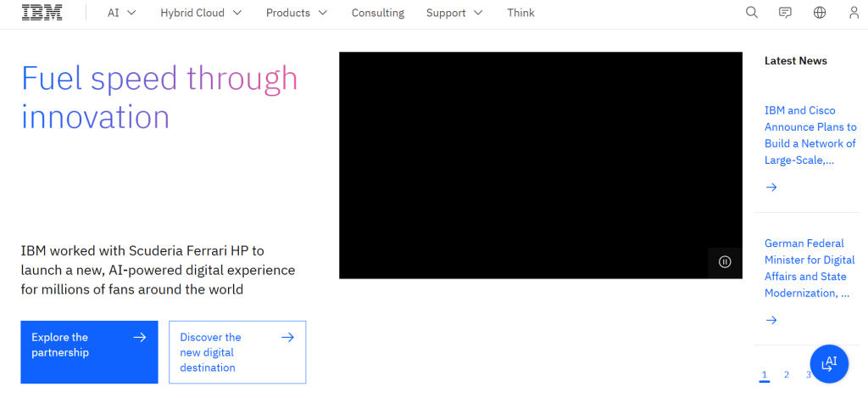The width and height of the screenshot is (868, 398).
Task: Expand the AI dropdown menu
Action: [121, 13]
